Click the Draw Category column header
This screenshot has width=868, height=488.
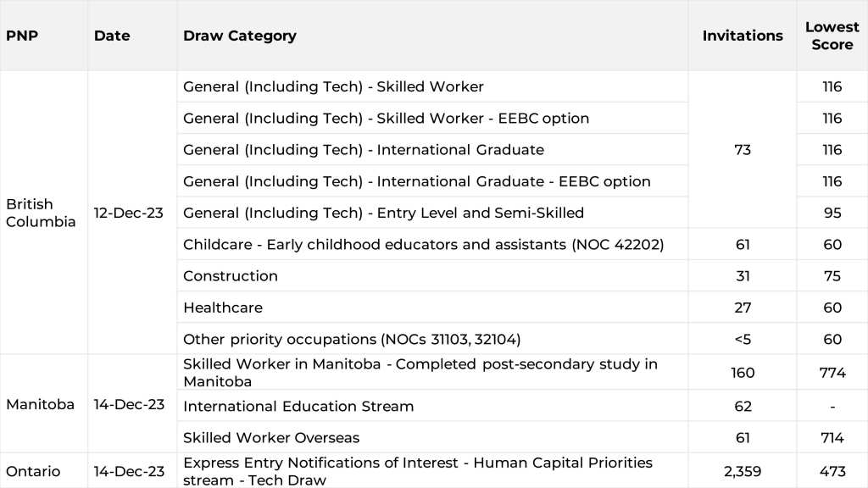[x=240, y=36]
